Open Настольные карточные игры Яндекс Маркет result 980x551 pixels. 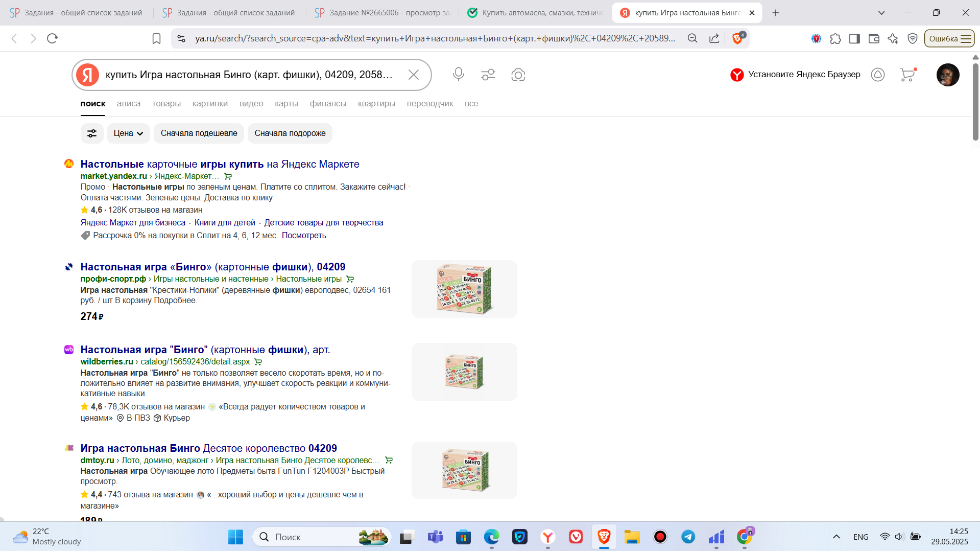pos(220,164)
